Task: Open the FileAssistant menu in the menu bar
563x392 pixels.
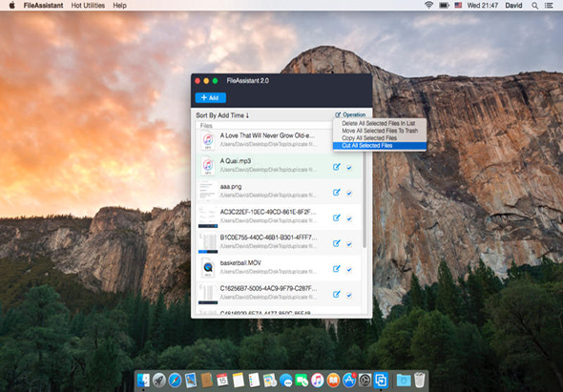Action: pyautogui.click(x=44, y=6)
